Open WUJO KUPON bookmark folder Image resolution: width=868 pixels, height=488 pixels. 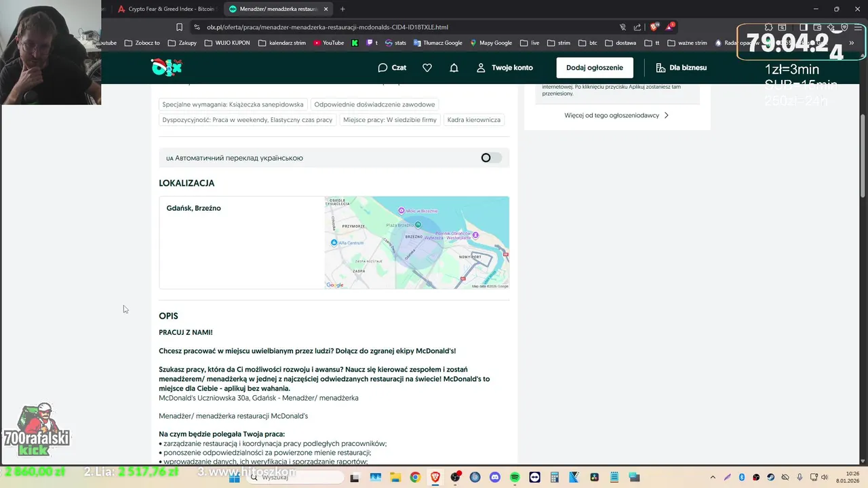227,43
